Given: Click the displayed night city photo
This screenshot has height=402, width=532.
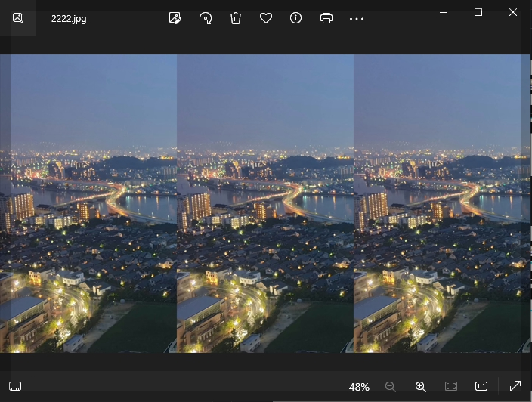Looking at the screenshot, I should 265,203.
